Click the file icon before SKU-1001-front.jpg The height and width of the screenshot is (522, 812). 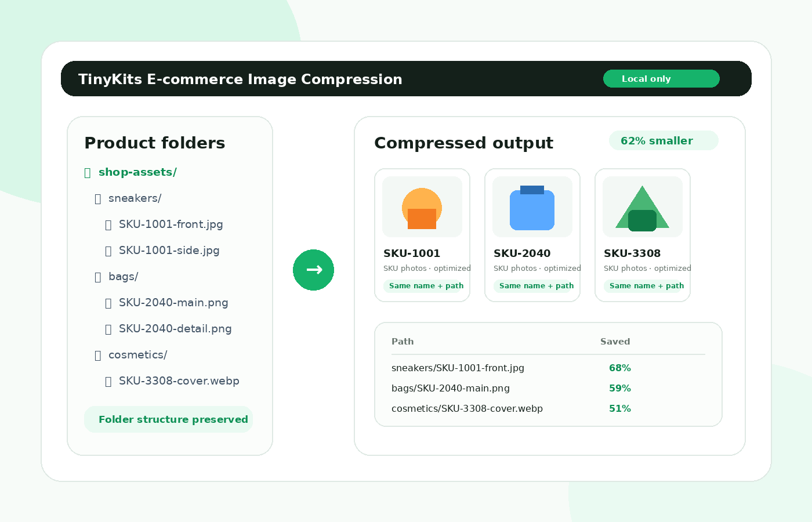108,225
